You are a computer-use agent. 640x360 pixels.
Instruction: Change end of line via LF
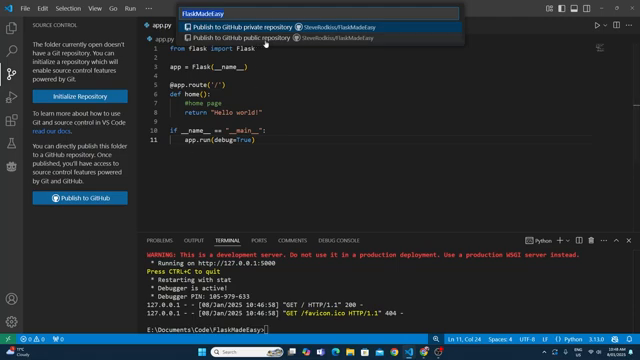[x=545, y=339]
